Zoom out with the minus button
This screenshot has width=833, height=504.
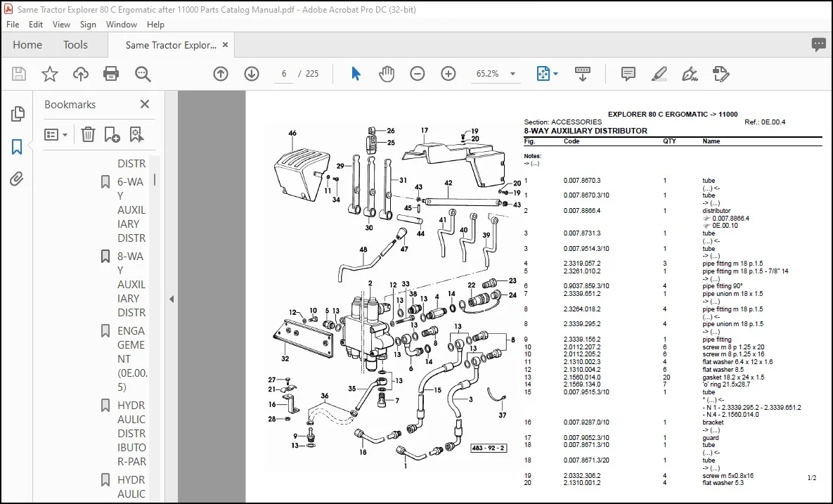click(418, 74)
